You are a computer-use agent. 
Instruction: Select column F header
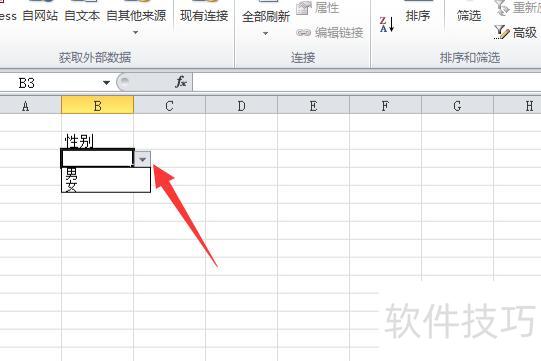click(x=385, y=106)
